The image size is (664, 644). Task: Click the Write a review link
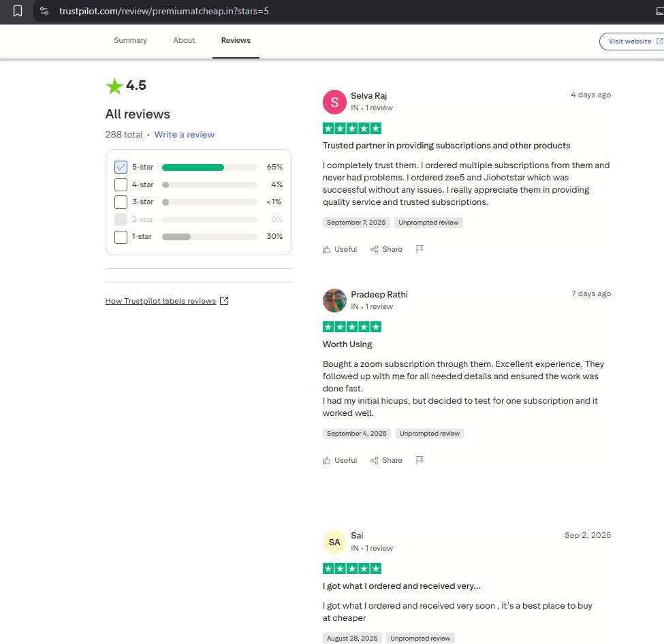click(x=184, y=135)
